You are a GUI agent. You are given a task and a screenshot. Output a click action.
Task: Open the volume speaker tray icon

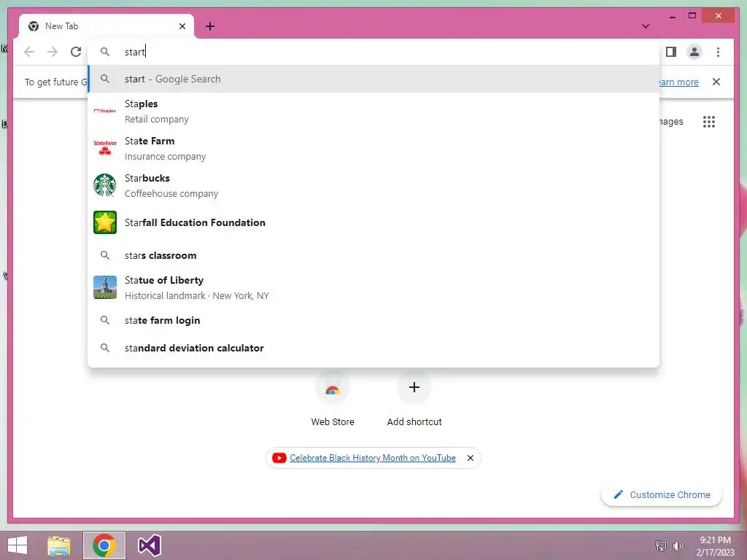pyautogui.click(x=678, y=546)
